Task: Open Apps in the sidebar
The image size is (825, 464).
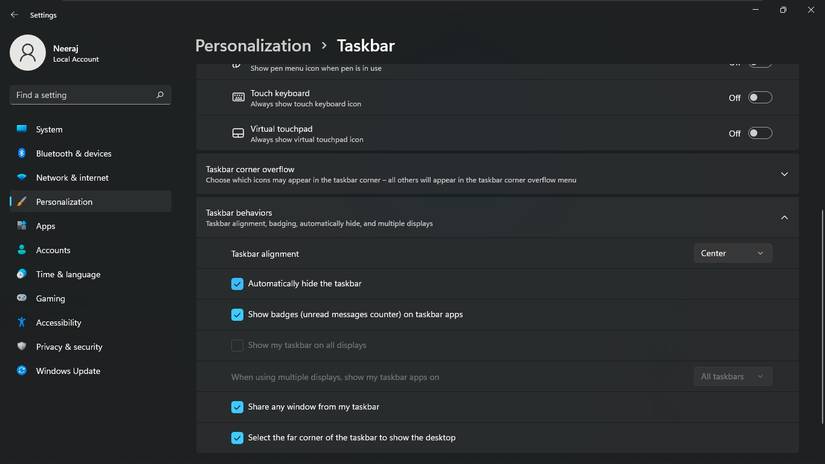Action: tap(45, 226)
